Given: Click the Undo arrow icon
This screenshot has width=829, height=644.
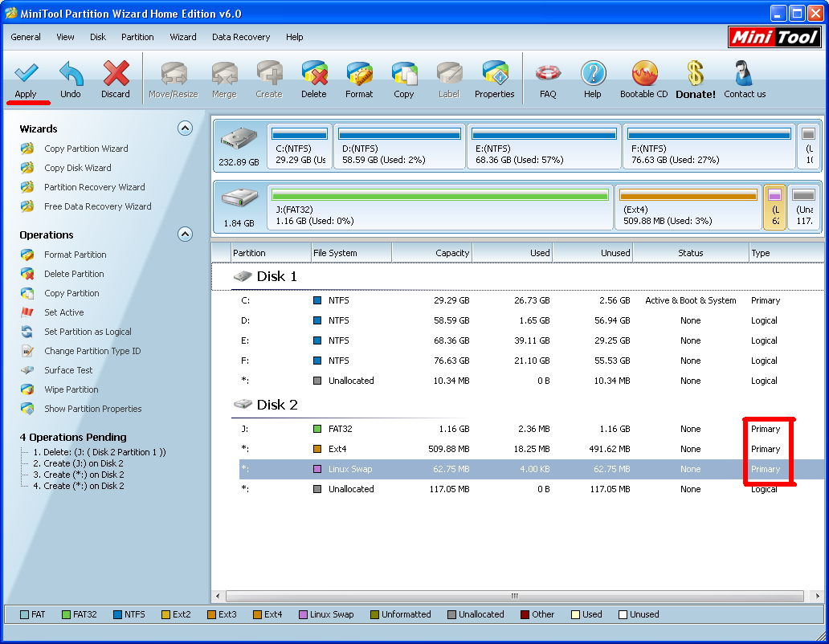Looking at the screenshot, I should tap(71, 75).
